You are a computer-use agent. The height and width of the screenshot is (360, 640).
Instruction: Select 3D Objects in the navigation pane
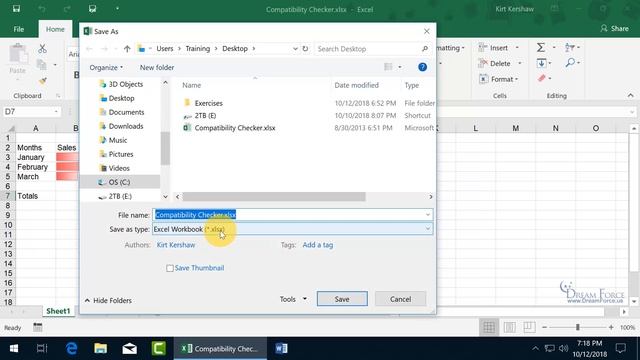click(126, 84)
